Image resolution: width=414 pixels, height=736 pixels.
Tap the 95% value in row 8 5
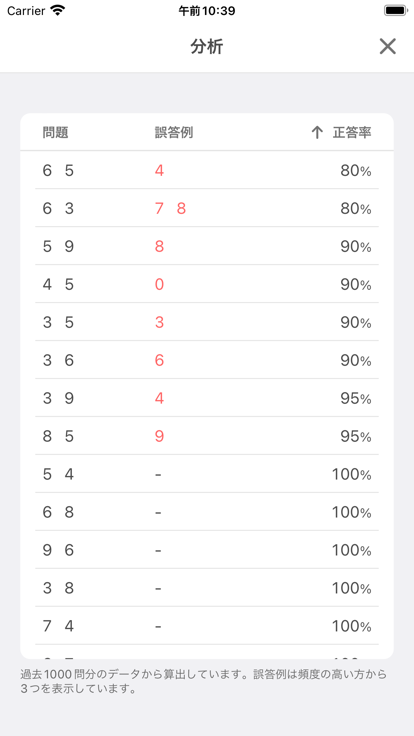[x=356, y=437]
